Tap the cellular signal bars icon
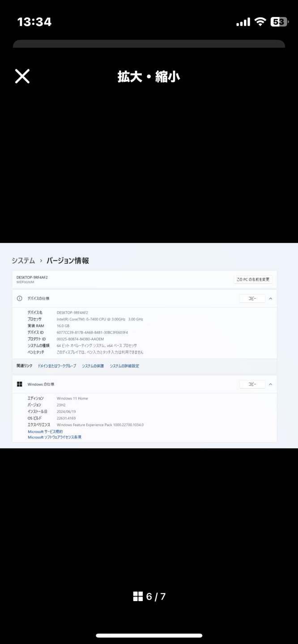Screen dimensions: 298x644 (243, 21)
